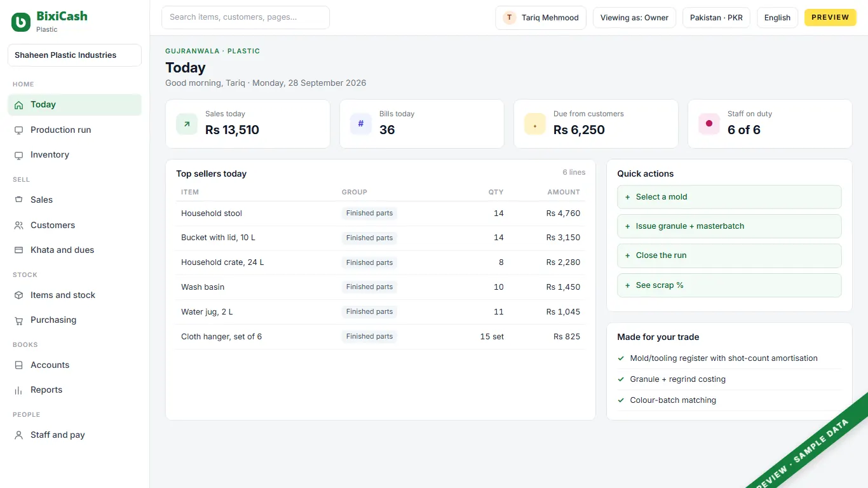The image size is (868, 488).
Task: Open the Pakistan · PKR region selector
Action: (716, 18)
